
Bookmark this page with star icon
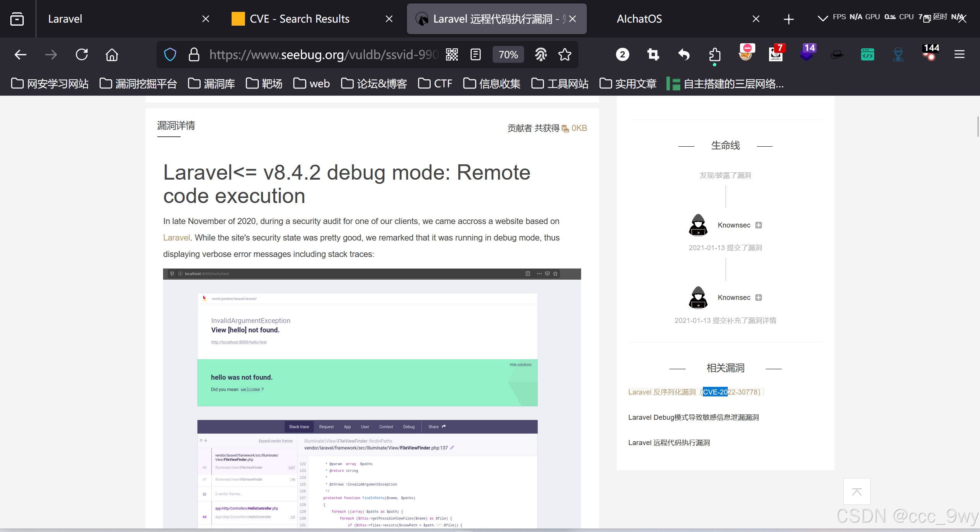[x=565, y=55]
